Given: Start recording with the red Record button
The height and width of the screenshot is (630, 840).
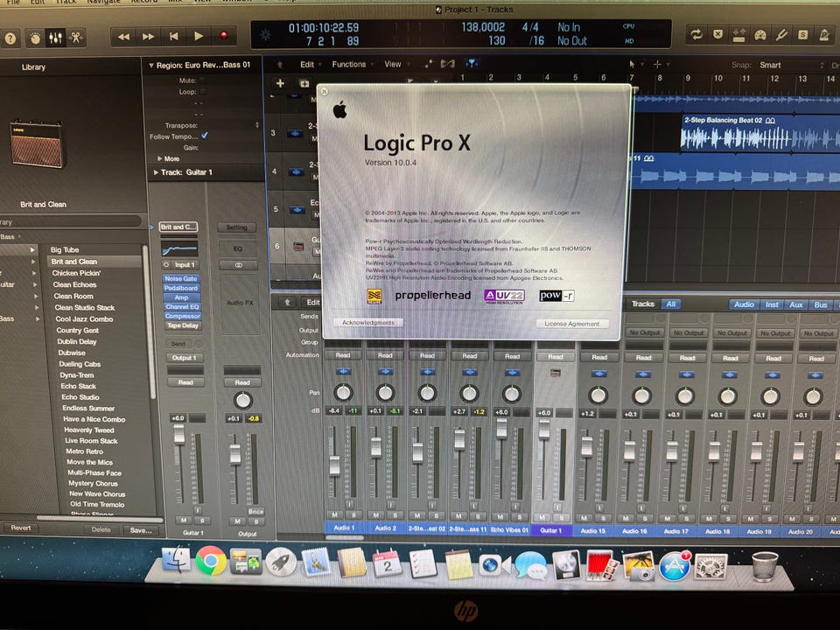Looking at the screenshot, I should 224,36.
